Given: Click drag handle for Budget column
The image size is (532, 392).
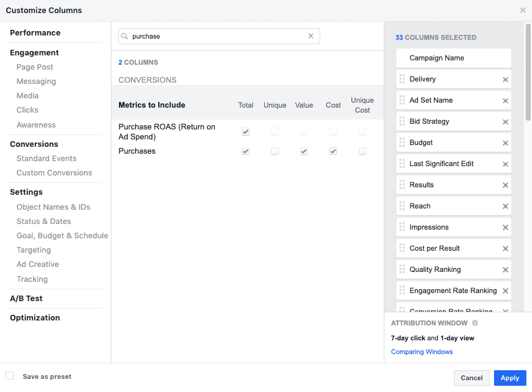Looking at the screenshot, I should pos(402,142).
